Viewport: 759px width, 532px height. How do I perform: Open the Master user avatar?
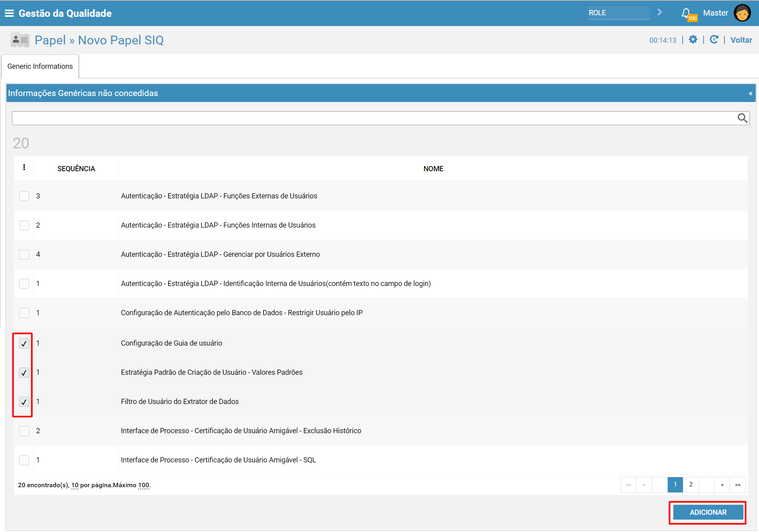pos(742,13)
